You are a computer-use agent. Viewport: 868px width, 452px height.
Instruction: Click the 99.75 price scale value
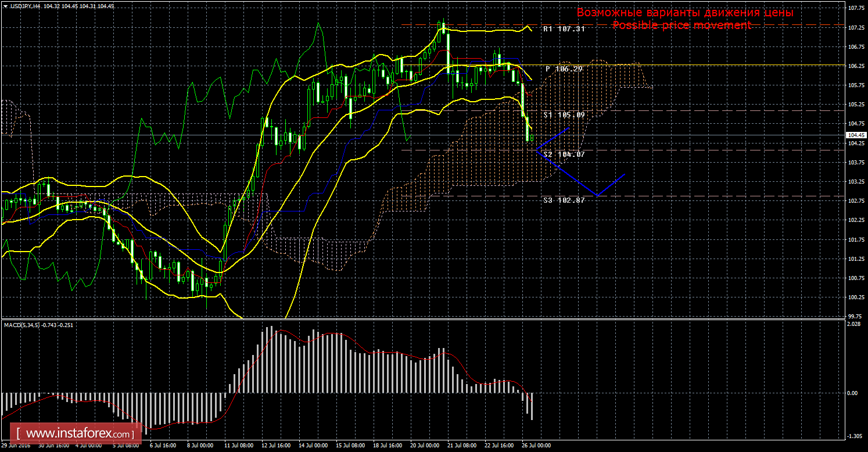click(x=856, y=316)
